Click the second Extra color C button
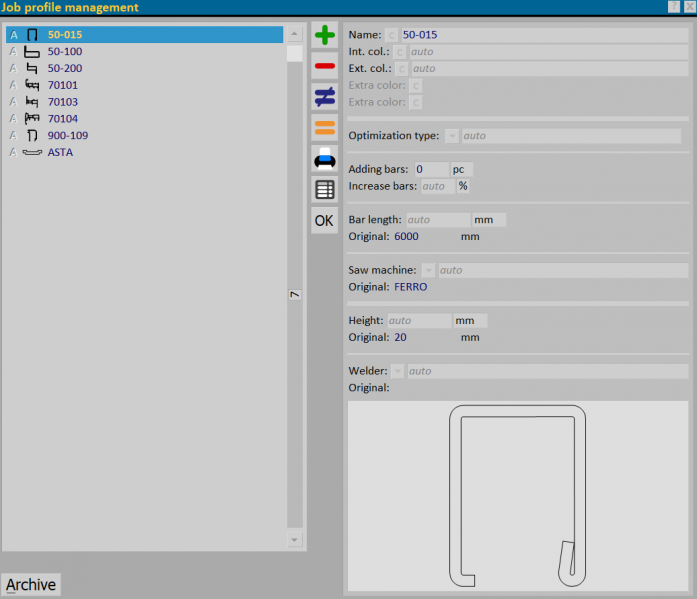Image resolution: width=697 pixels, height=599 pixels. click(416, 103)
